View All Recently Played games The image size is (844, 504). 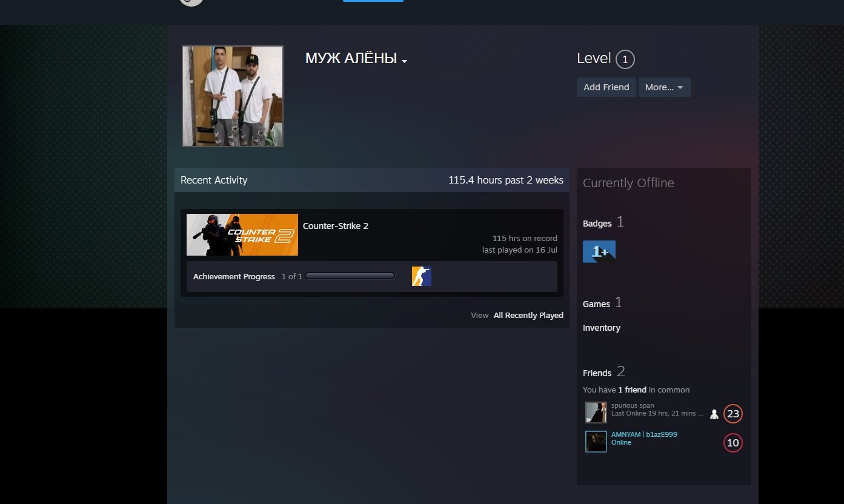click(528, 315)
